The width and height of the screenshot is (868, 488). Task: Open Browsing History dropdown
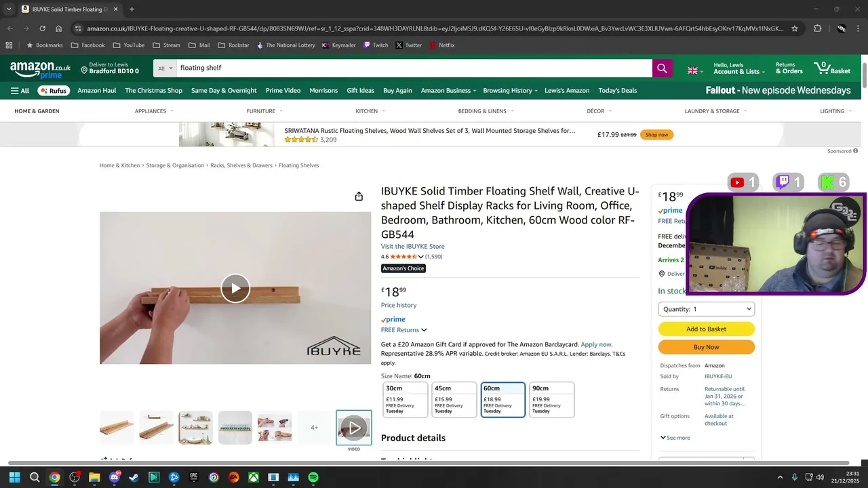(510, 90)
